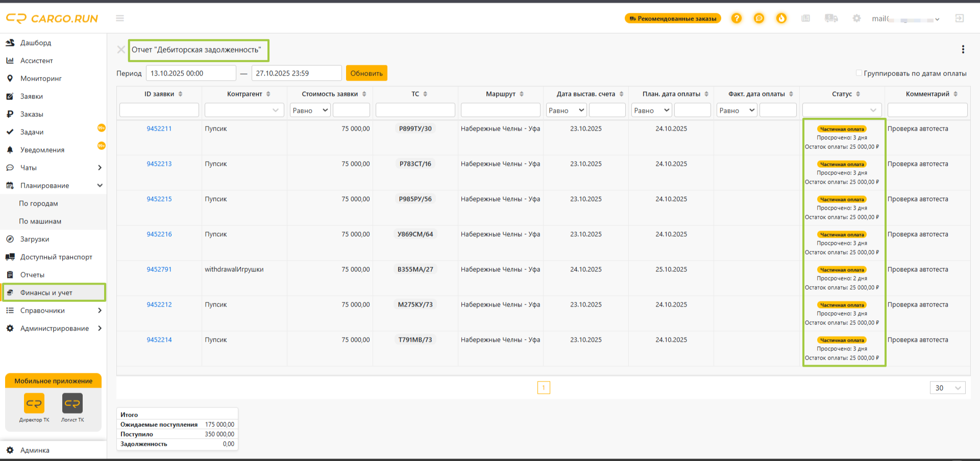Expand the Чаты sidebar submenu
The image size is (980, 461).
point(100,168)
